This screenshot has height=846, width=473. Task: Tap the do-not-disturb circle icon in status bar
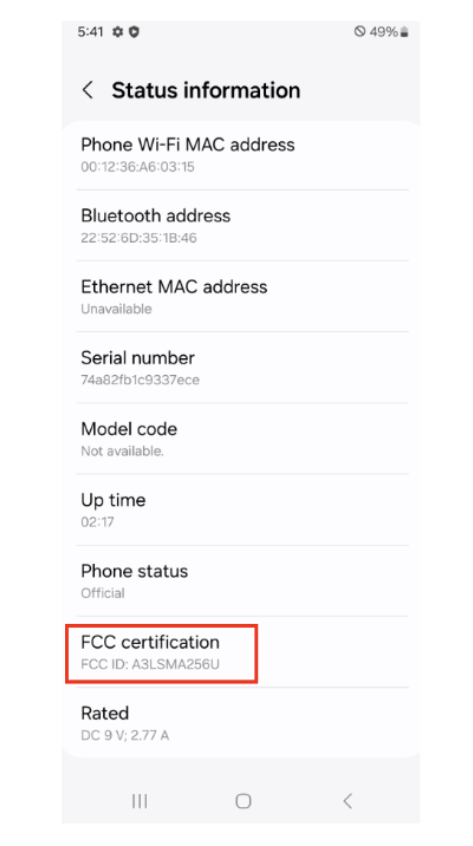[360, 32]
